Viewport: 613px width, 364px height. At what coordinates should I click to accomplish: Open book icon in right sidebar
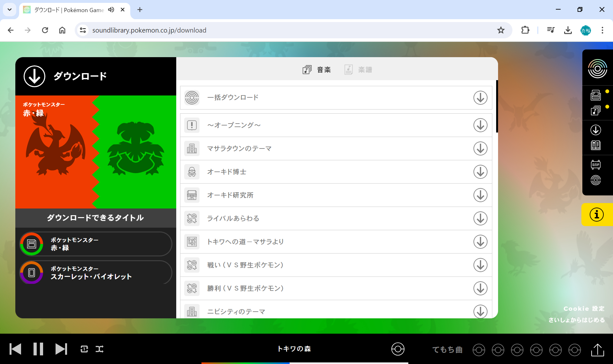tap(596, 145)
